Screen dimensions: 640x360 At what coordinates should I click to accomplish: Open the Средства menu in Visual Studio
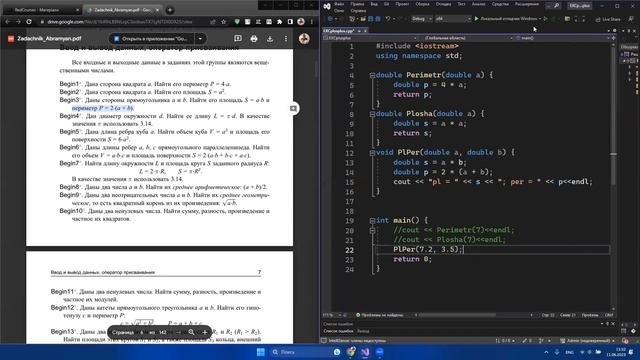(500, 4)
